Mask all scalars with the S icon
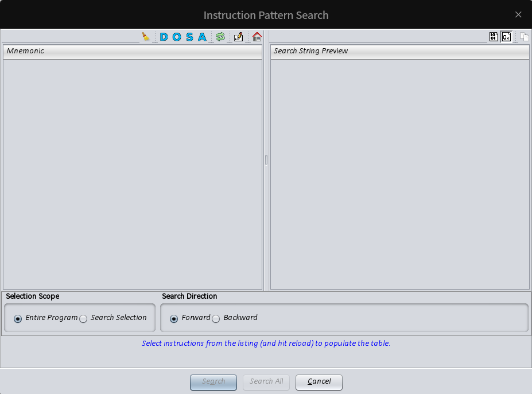The height and width of the screenshot is (394, 532). [x=189, y=37]
